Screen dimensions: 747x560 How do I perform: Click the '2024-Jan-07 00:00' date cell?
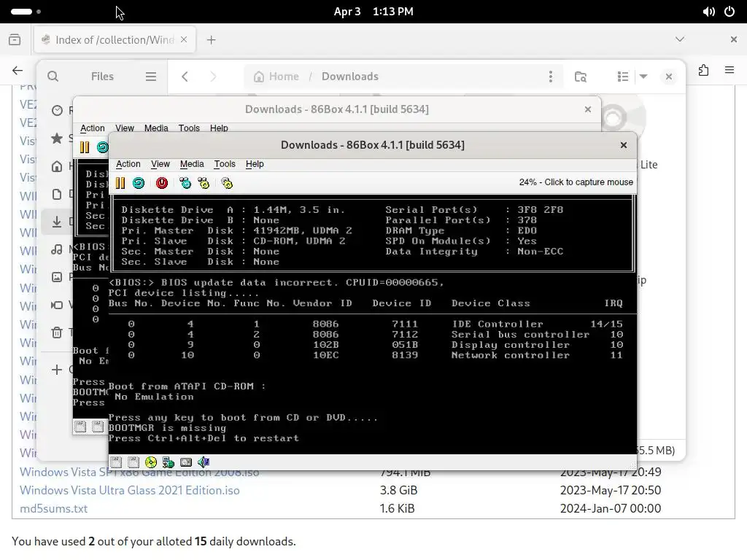[611, 508]
